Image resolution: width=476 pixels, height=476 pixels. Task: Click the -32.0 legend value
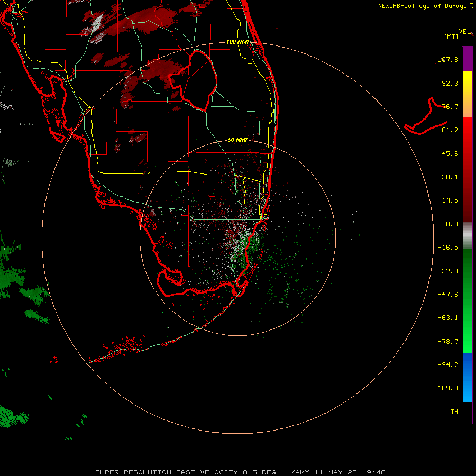448,271
